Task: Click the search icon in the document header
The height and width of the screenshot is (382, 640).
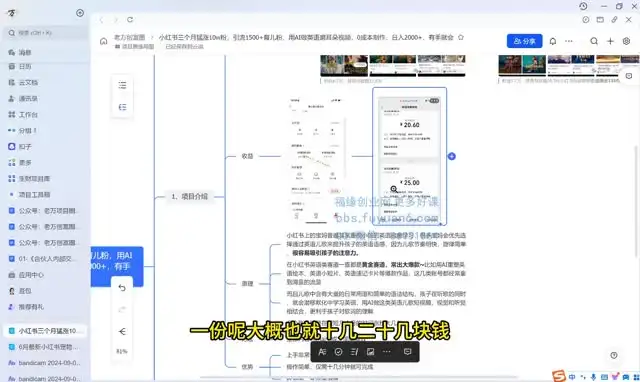Action: pyautogui.click(x=594, y=41)
